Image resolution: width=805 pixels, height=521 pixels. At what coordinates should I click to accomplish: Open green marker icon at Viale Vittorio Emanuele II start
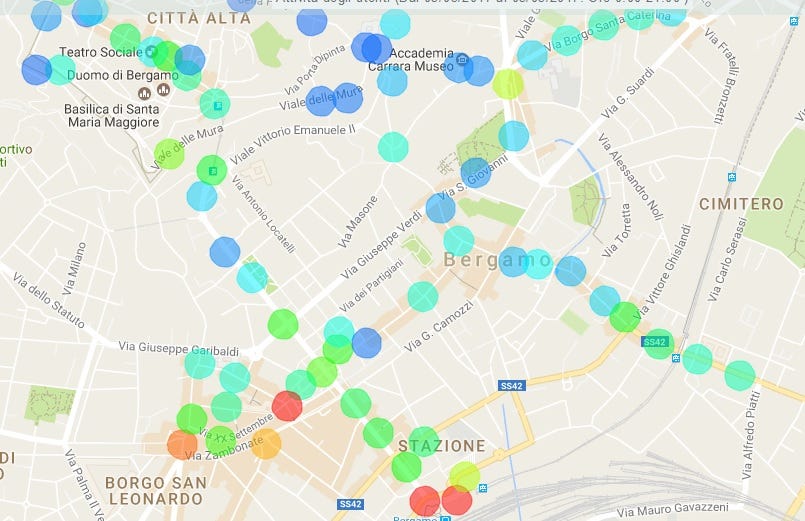(213, 171)
